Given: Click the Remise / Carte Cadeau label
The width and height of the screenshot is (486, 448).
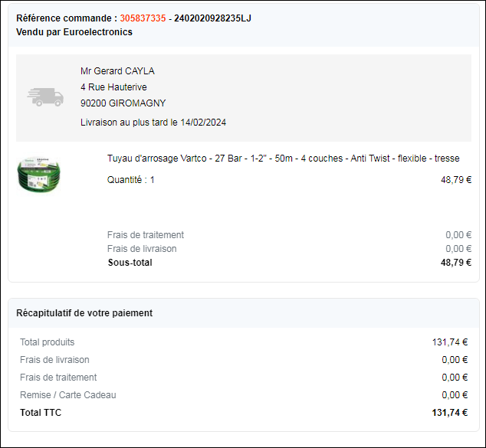Looking at the screenshot, I should (68, 395).
